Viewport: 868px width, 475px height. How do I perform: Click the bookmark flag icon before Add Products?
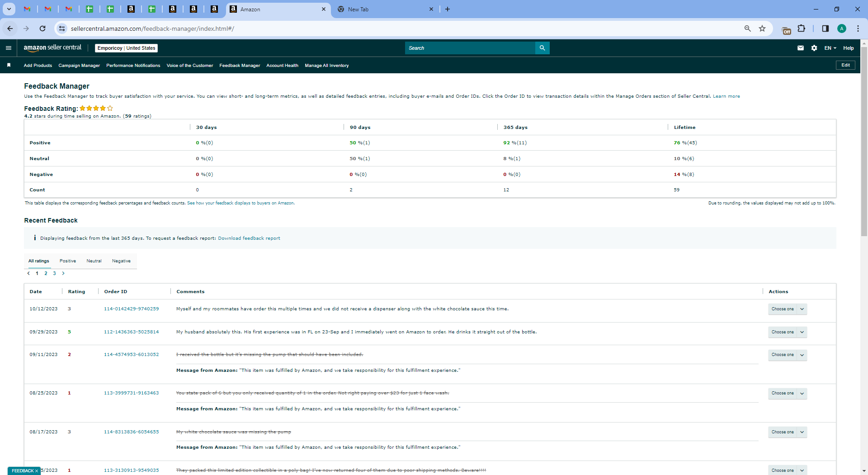(9, 65)
